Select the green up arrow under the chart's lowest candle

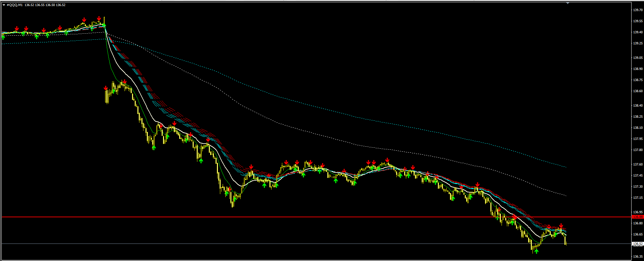(536, 251)
